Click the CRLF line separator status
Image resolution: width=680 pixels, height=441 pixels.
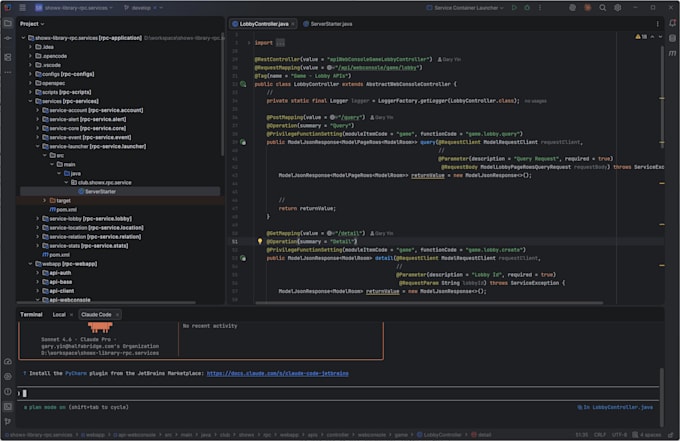(600, 434)
